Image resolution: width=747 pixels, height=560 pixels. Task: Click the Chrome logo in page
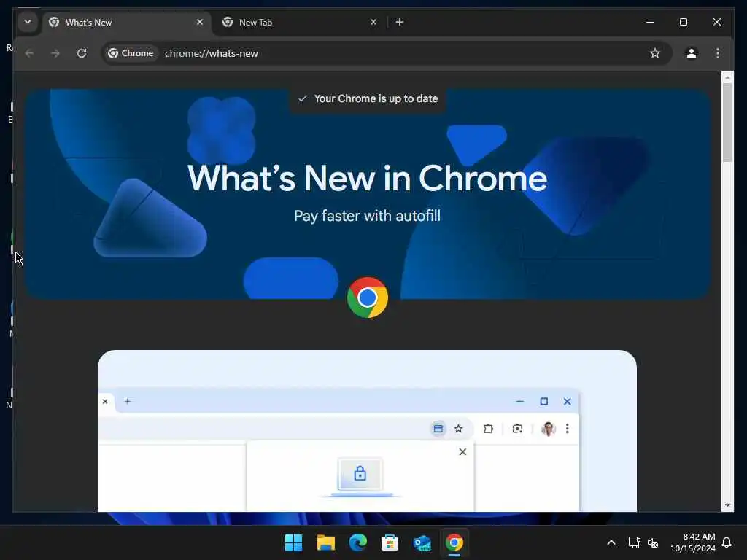pos(368,297)
